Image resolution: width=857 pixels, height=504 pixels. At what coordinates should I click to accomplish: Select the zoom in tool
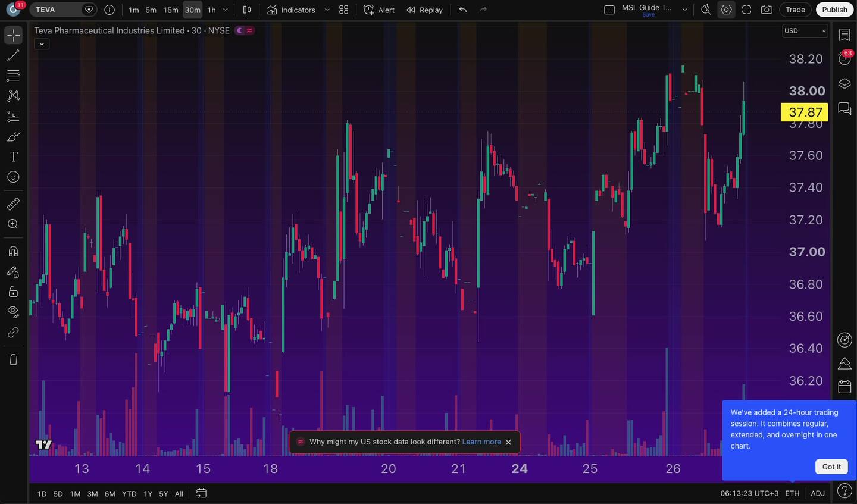[x=13, y=224]
